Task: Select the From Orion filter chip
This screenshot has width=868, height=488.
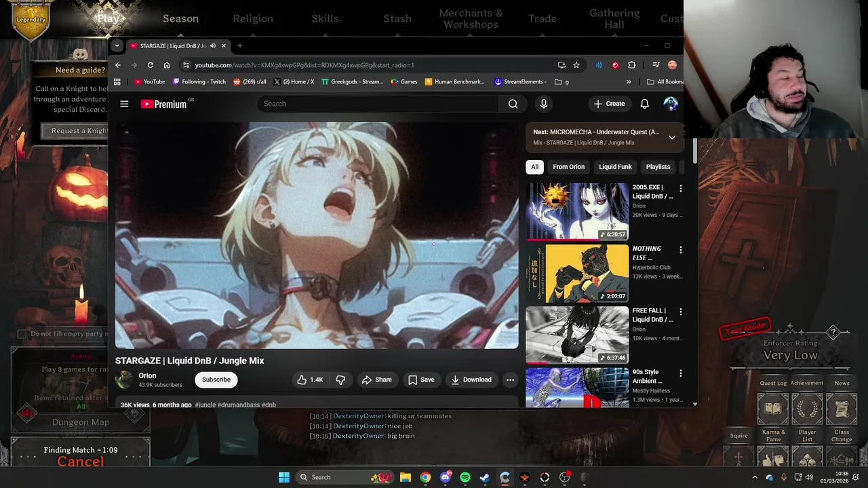Action: [568, 167]
